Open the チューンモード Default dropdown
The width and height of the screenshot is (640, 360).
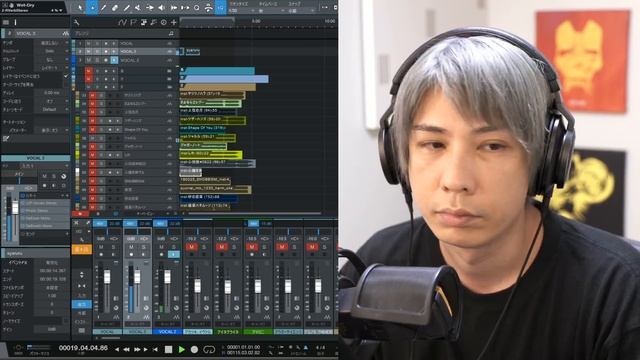pos(51,110)
